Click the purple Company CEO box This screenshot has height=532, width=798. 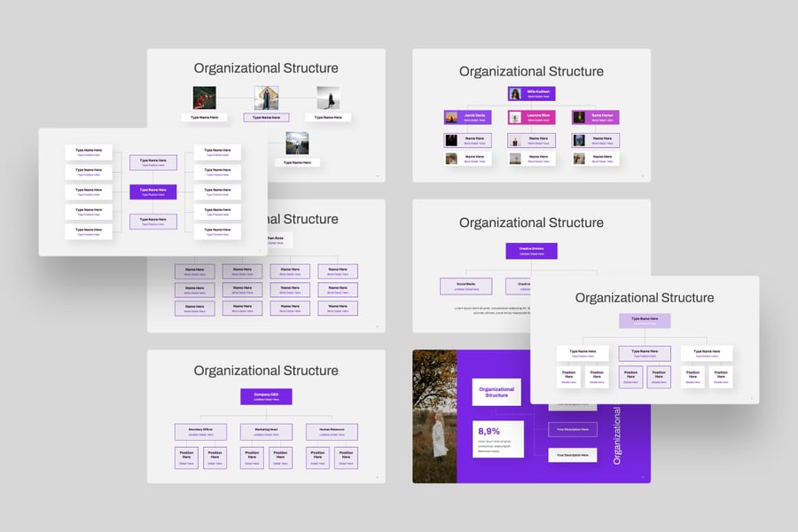(x=266, y=397)
